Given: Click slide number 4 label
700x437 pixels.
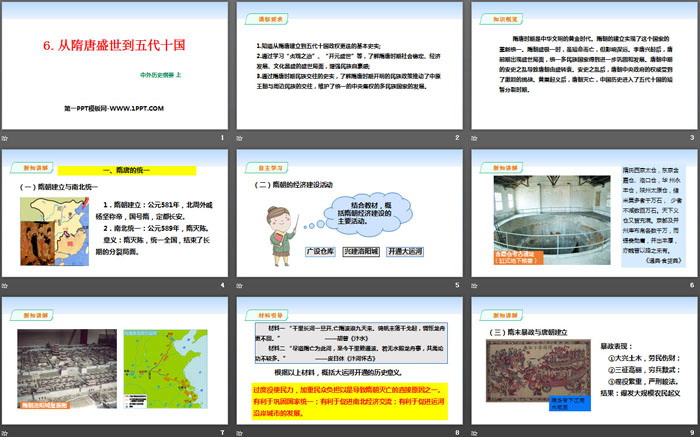Looking at the screenshot, I should (x=222, y=285).
